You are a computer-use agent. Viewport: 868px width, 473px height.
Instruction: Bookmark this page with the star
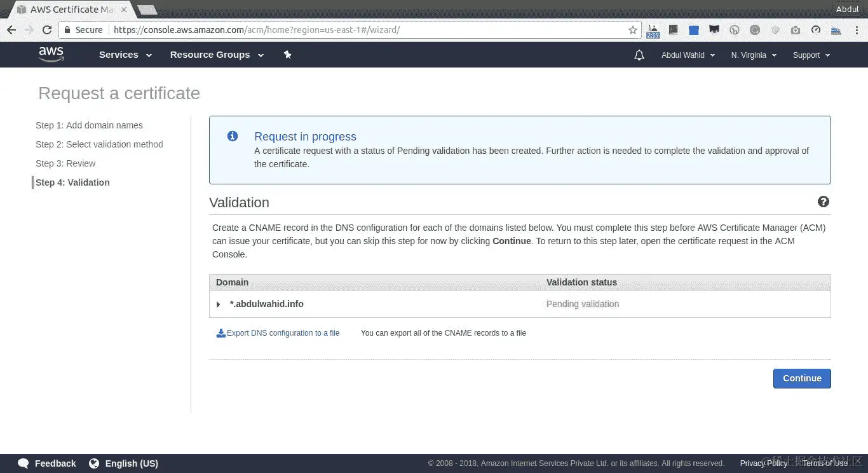click(633, 30)
